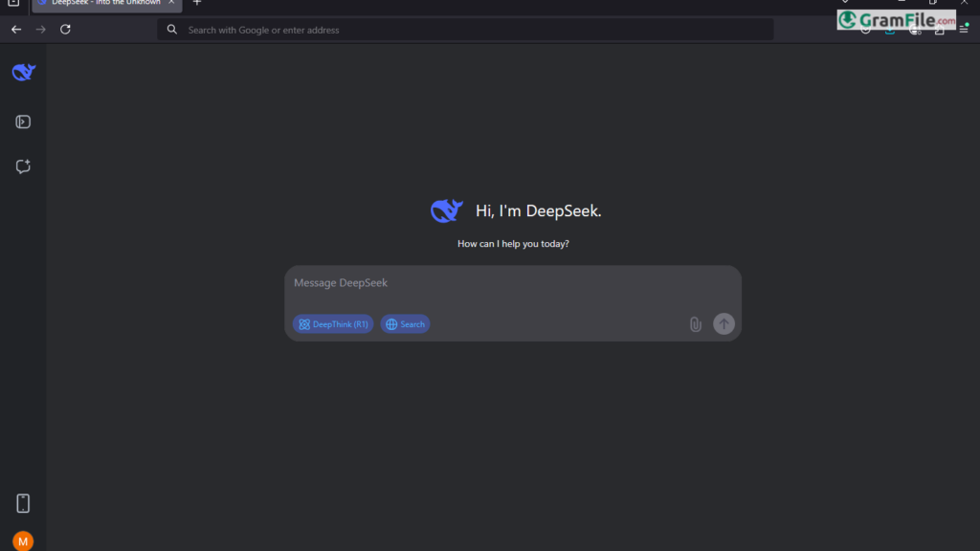Go forward with browser forward arrow

(x=40, y=30)
